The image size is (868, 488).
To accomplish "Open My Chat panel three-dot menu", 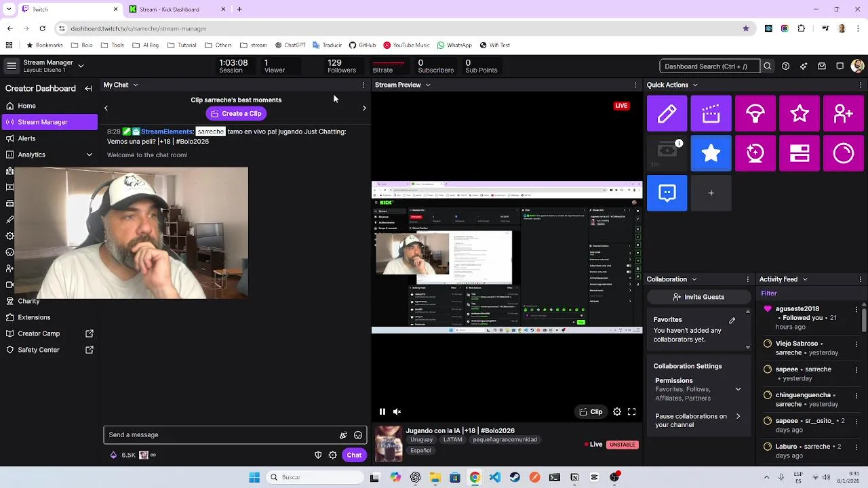I will point(363,85).
